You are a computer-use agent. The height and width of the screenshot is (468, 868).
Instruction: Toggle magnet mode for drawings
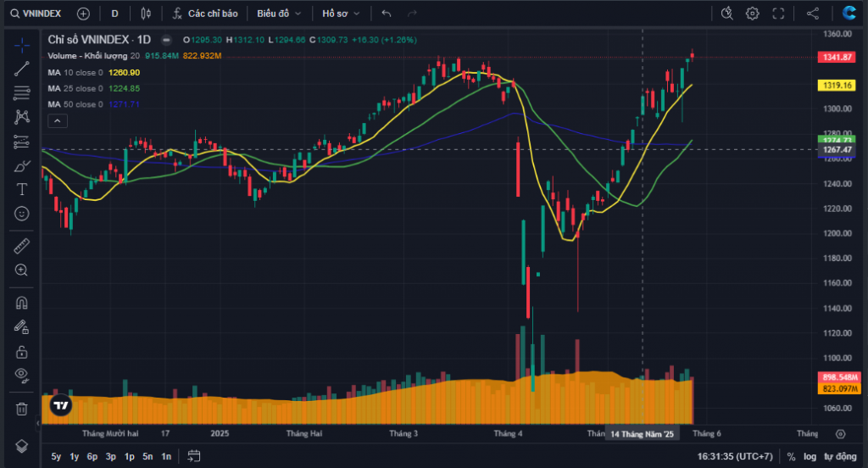click(21, 303)
